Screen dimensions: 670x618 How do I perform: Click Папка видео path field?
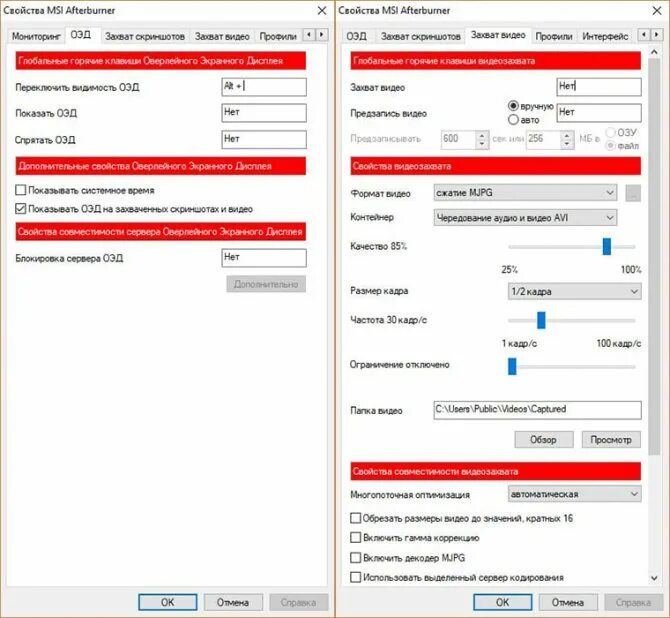tap(538, 410)
